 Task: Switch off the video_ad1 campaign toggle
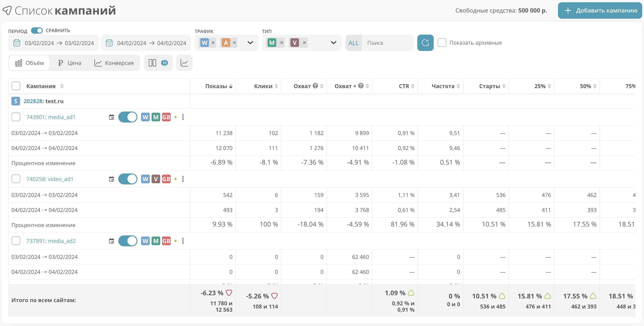pyautogui.click(x=128, y=179)
